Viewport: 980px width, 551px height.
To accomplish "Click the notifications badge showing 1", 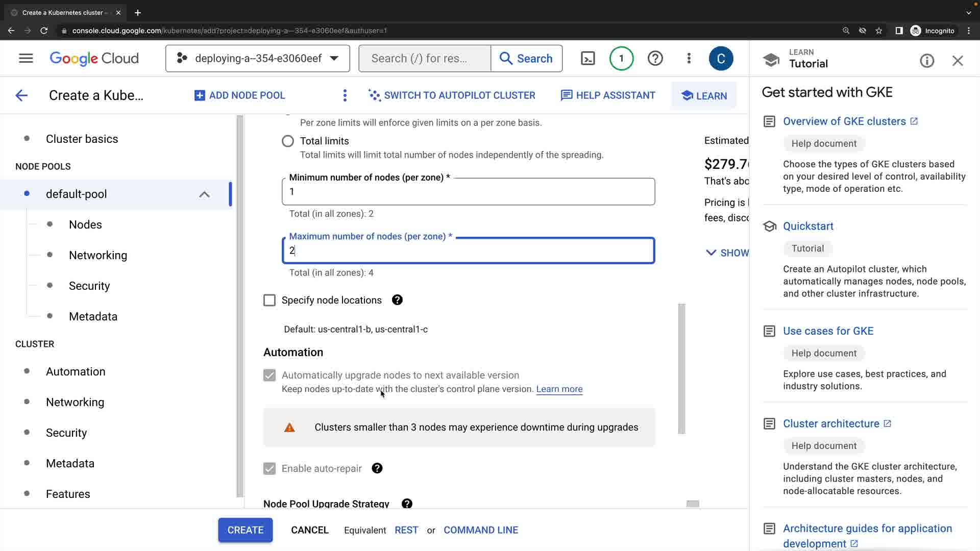I will click(x=621, y=59).
